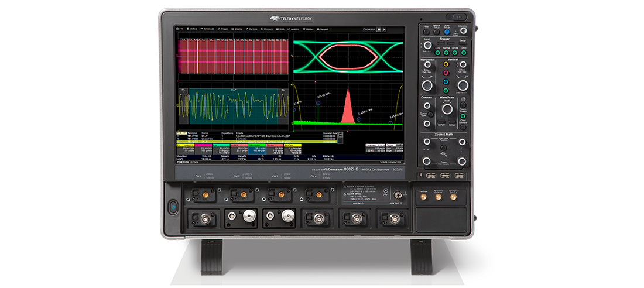
Task: Open the Analysis menu
Action: (x=293, y=29)
